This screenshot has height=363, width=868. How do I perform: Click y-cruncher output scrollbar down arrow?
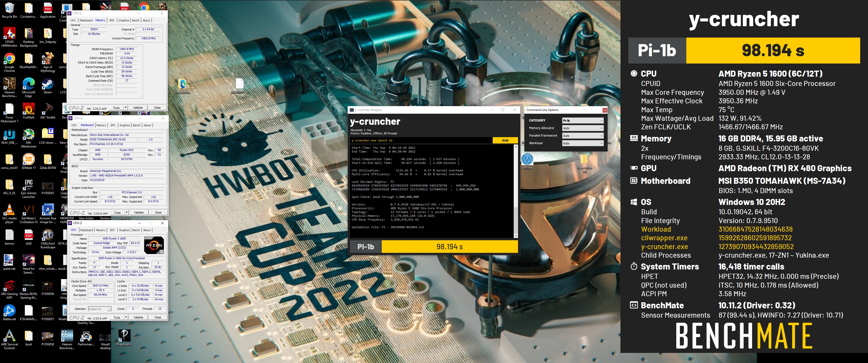[516, 236]
